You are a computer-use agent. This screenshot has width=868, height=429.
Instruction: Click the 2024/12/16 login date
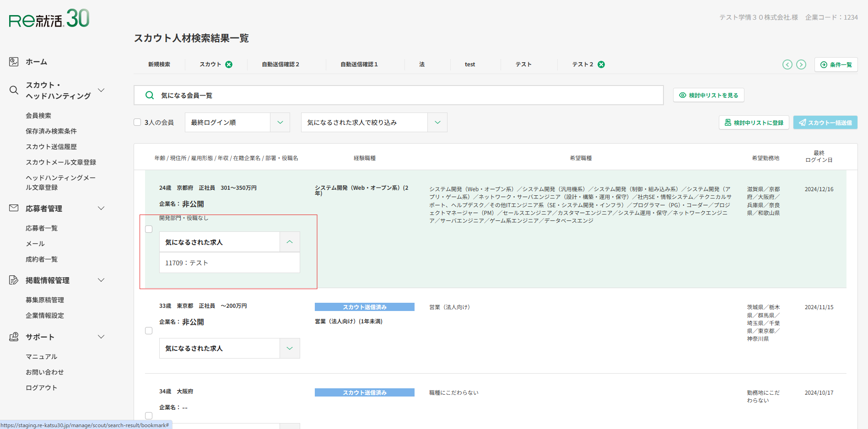(x=819, y=189)
